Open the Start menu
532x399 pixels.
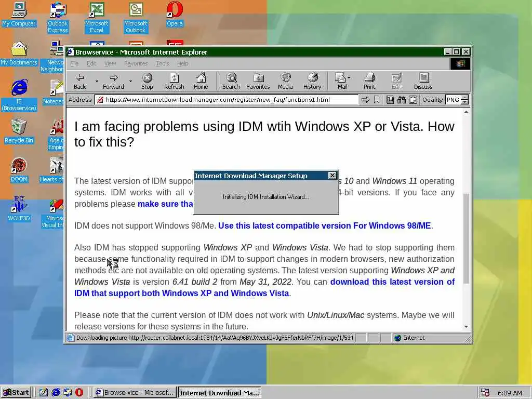[x=16, y=393]
